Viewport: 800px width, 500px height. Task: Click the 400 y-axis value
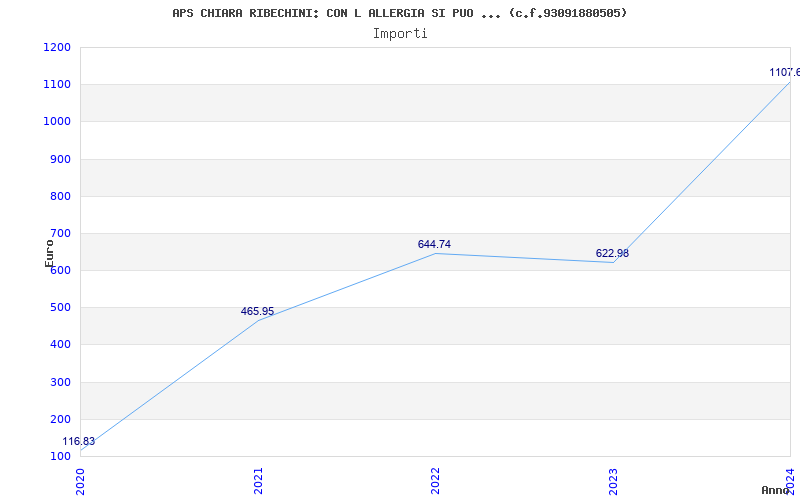[60, 345]
